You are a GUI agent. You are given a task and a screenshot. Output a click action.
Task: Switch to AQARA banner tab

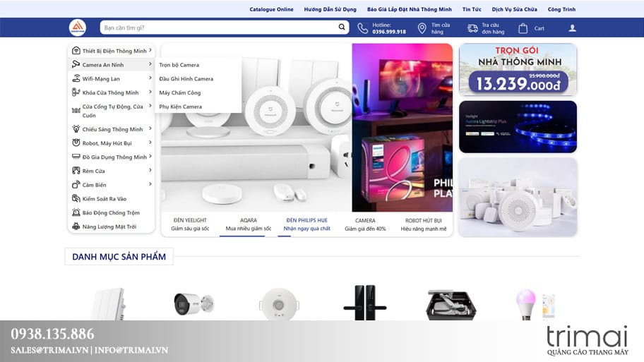click(249, 224)
